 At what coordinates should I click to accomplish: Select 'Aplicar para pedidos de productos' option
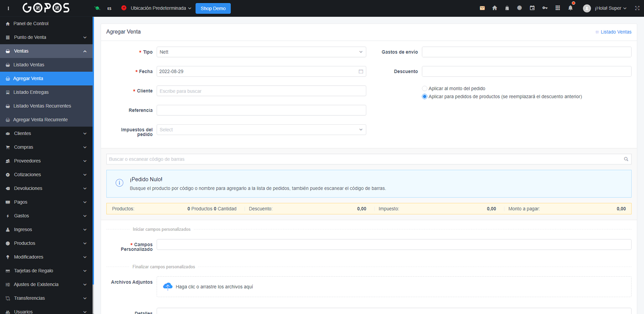coord(425,96)
